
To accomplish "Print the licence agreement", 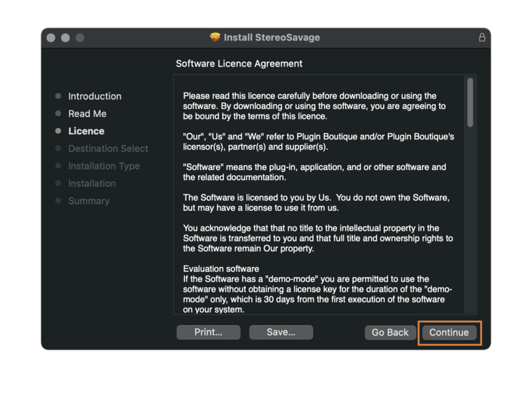I will click(208, 332).
